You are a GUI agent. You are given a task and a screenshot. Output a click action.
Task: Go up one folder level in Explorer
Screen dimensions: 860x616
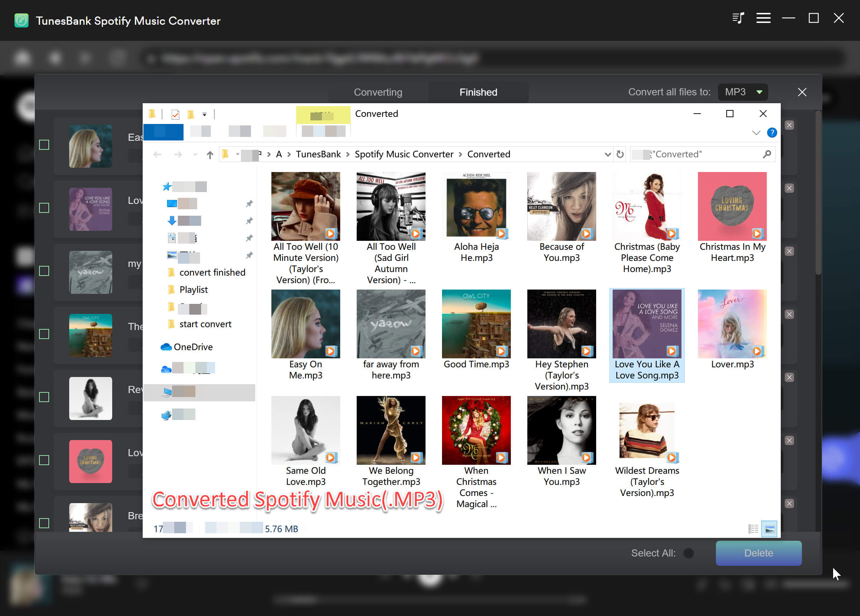210,155
